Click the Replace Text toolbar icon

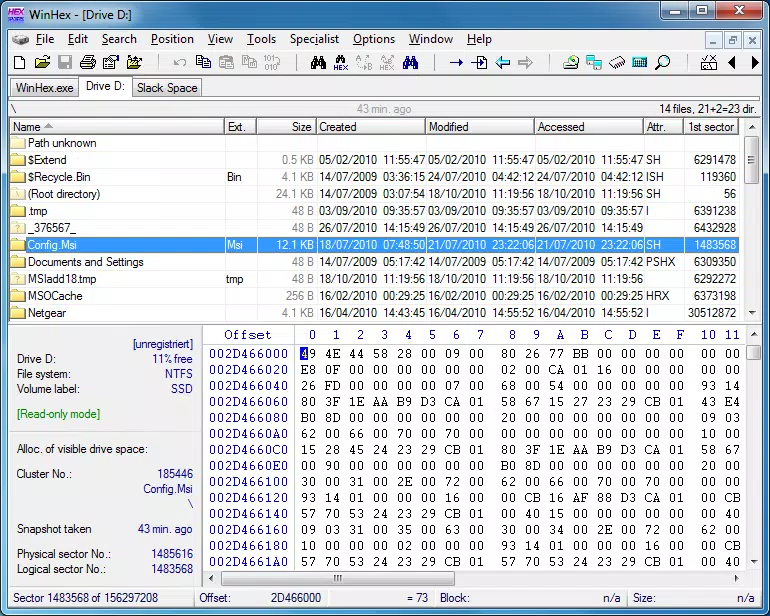(x=364, y=62)
